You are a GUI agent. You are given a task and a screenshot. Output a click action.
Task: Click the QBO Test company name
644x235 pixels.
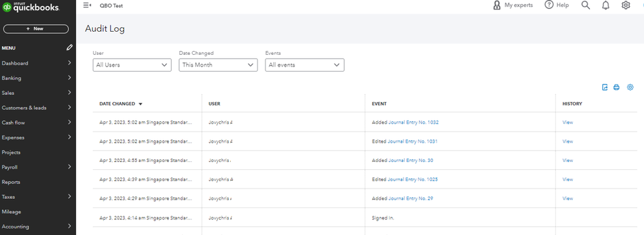click(x=111, y=6)
